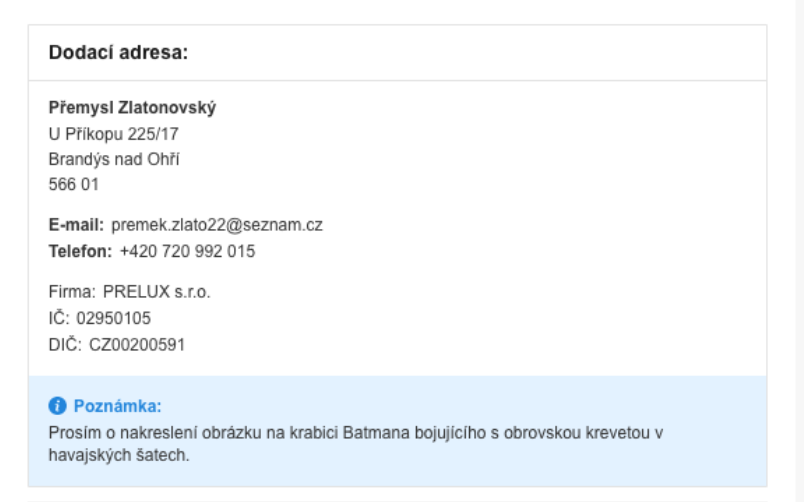Click the DIČ label

(x=62, y=345)
